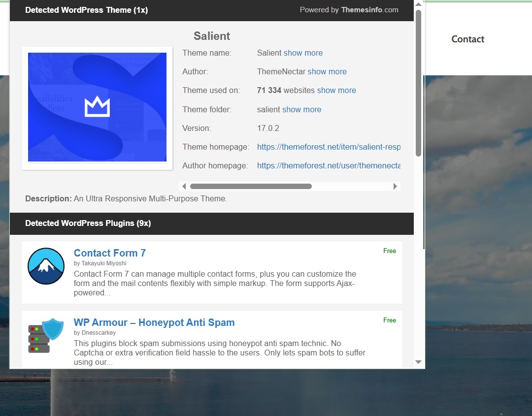Open the Contact Form 7 plugin title
Image resolution: width=532 pixels, height=416 pixels.
[109, 253]
